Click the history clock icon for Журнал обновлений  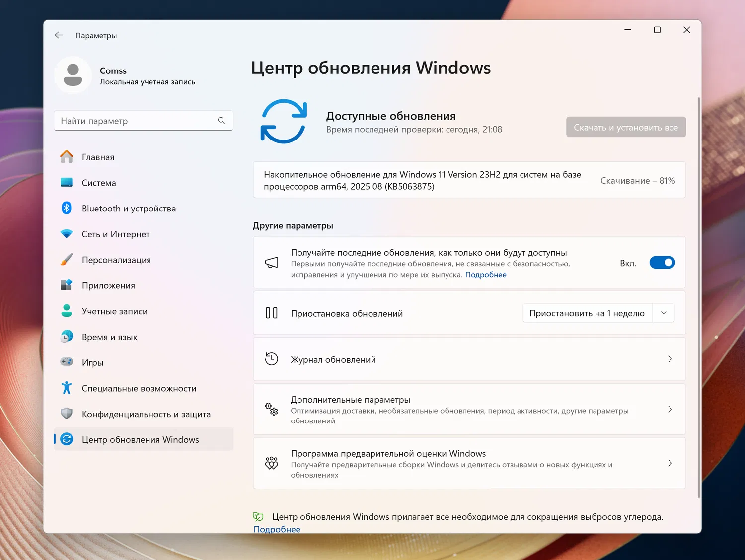272,359
